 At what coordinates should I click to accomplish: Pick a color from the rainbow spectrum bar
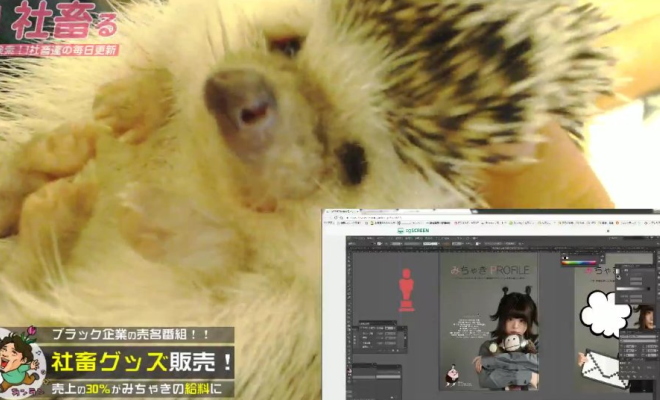[582, 263]
